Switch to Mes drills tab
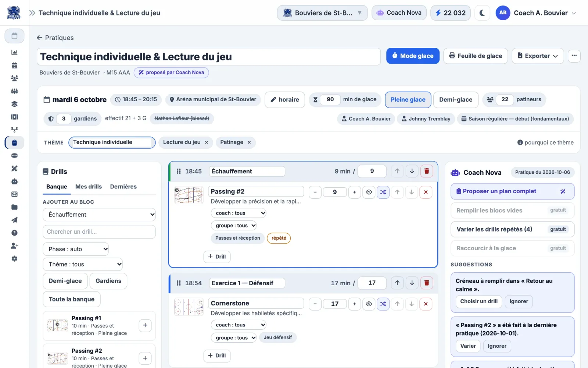This screenshot has width=588, height=368. [89, 187]
